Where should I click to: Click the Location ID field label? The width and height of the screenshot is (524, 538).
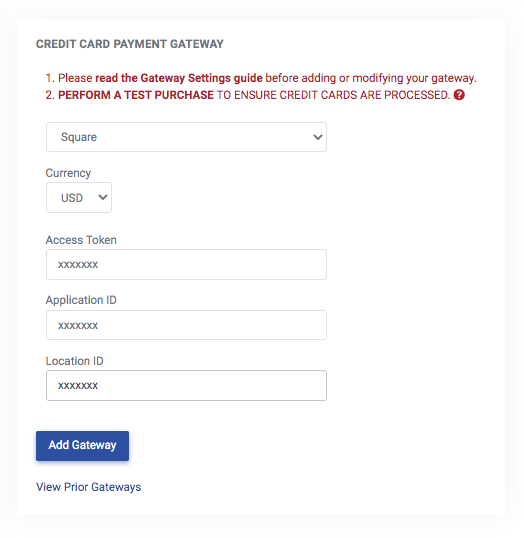(74, 361)
